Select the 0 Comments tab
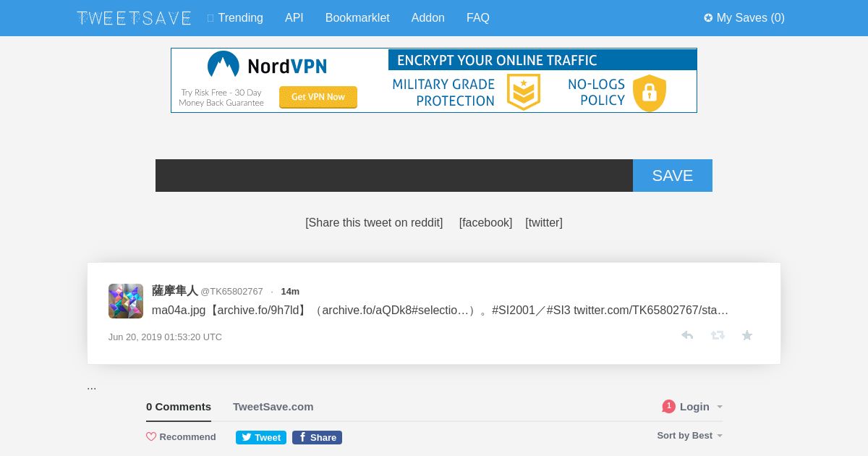The image size is (868, 456). tap(179, 407)
